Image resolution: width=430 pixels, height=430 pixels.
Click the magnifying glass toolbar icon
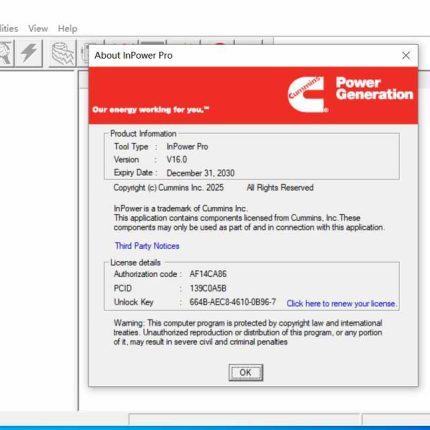6,53
